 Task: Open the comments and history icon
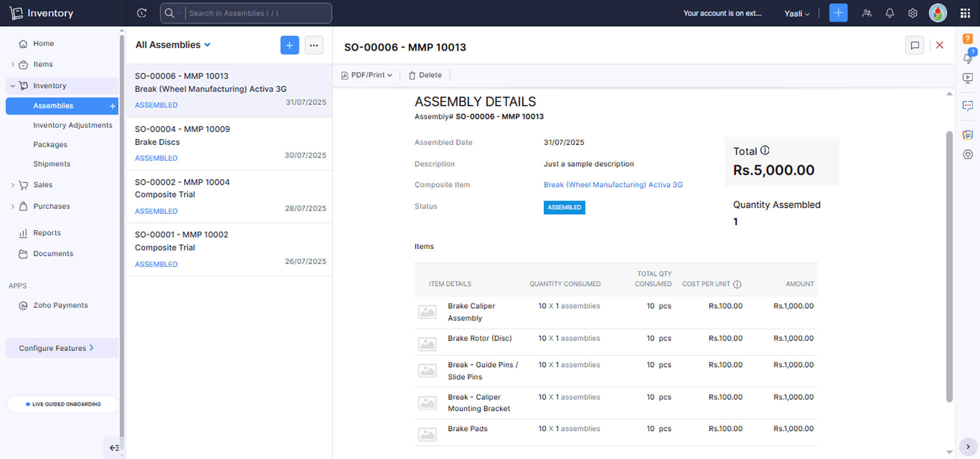point(914,45)
